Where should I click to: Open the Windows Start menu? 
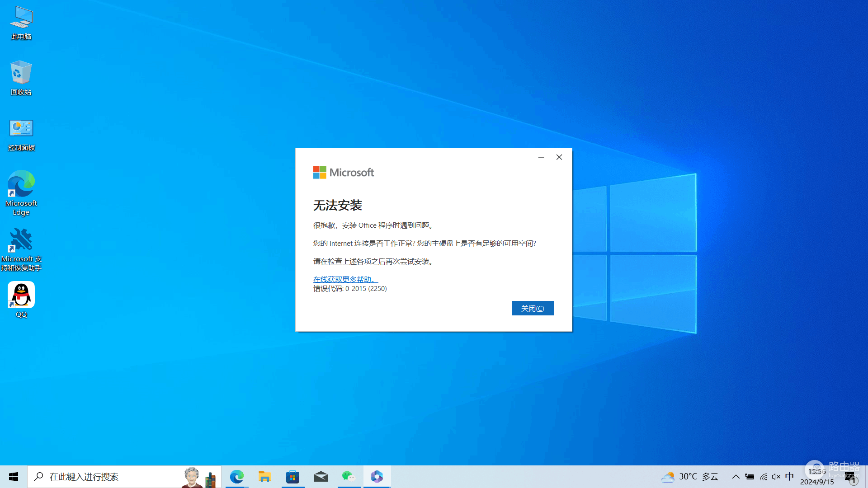14,477
